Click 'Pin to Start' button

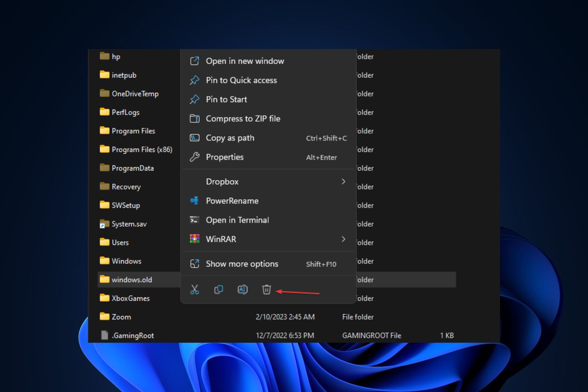click(226, 99)
